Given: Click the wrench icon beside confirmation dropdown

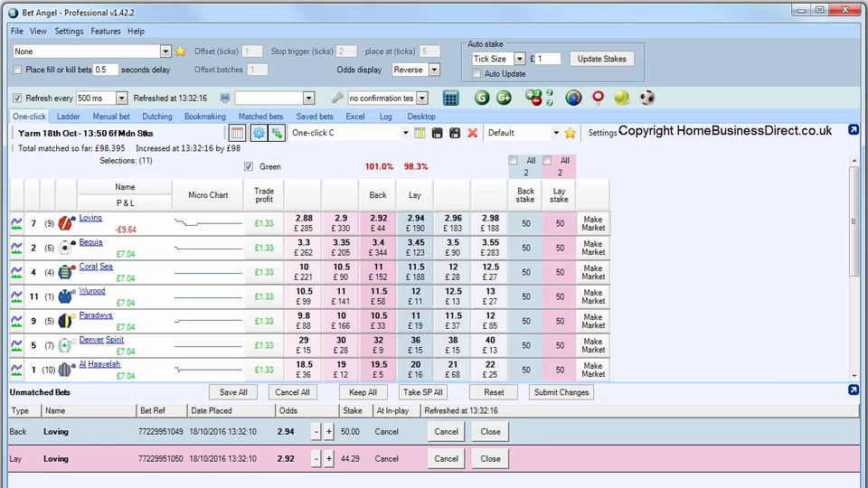Looking at the screenshot, I should (x=336, y=98).
